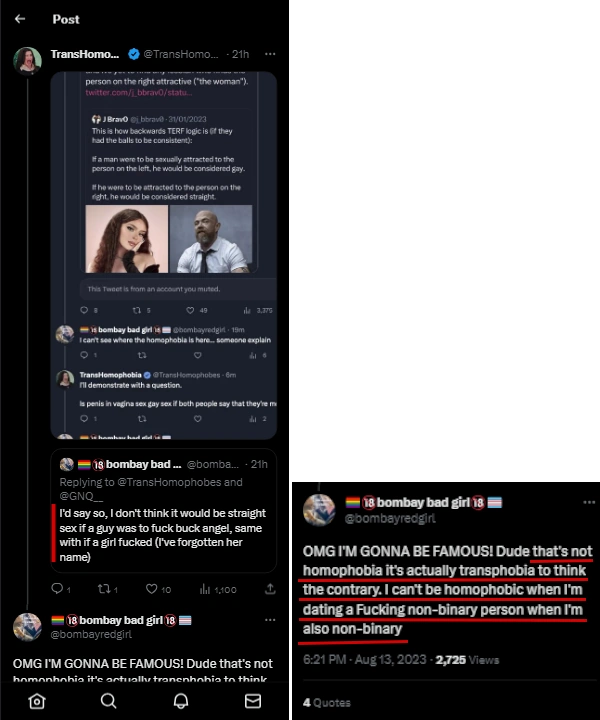Click the TransHomo display name

(x=84, y=53)
